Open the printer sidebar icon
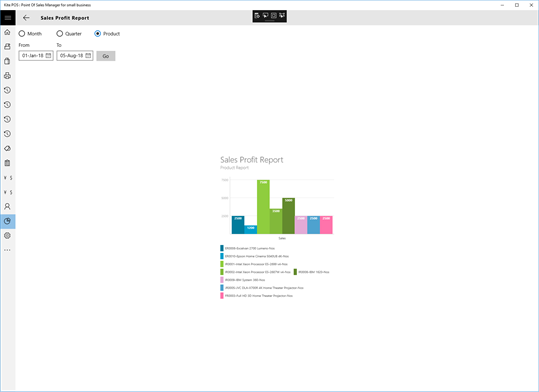 [7, 76]
